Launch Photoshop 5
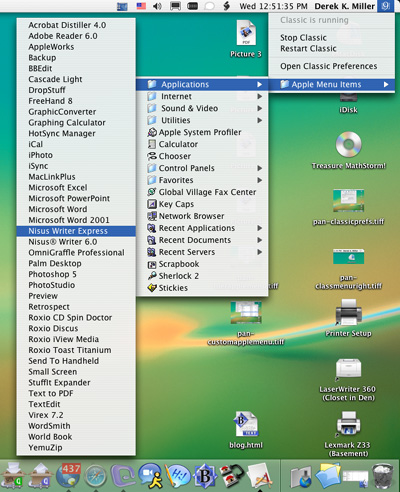400x492 pixels. [x=76, y=274]
